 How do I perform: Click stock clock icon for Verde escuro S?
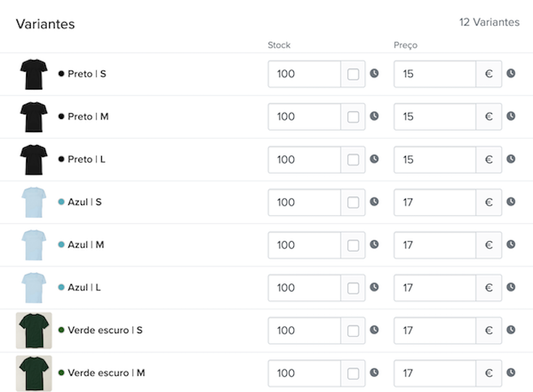coord(374,330)
